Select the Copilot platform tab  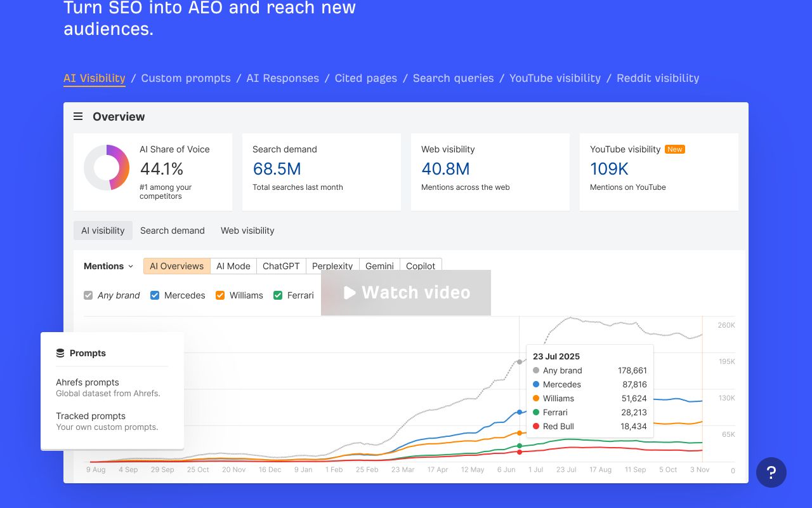pos(421,266)
